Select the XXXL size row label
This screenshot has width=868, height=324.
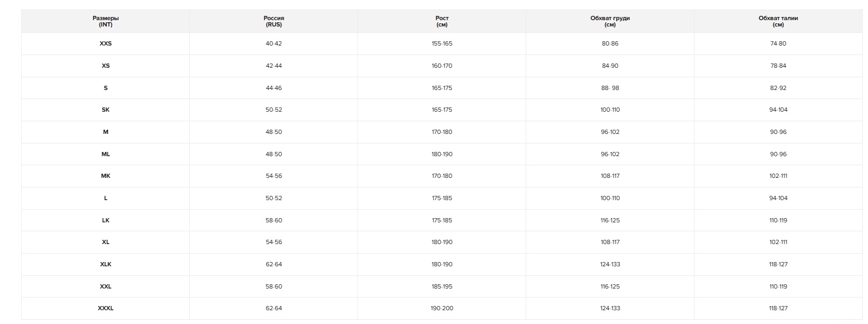click(x=106, y=308)
